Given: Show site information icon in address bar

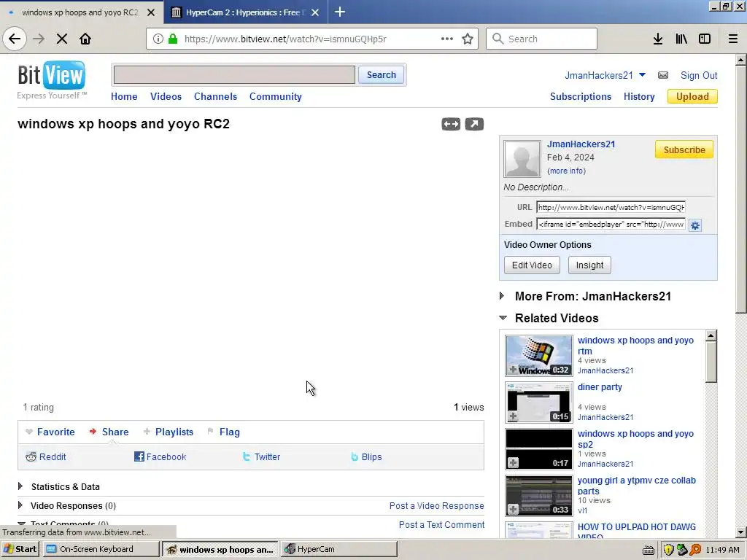Looking at the screenshot, I should (x=158, y=39).
